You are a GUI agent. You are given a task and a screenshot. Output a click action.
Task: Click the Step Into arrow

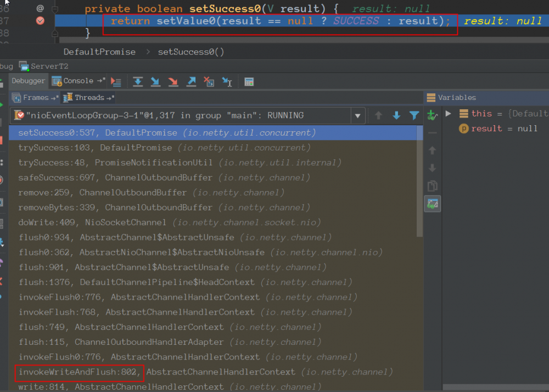[x=155, y=81]
